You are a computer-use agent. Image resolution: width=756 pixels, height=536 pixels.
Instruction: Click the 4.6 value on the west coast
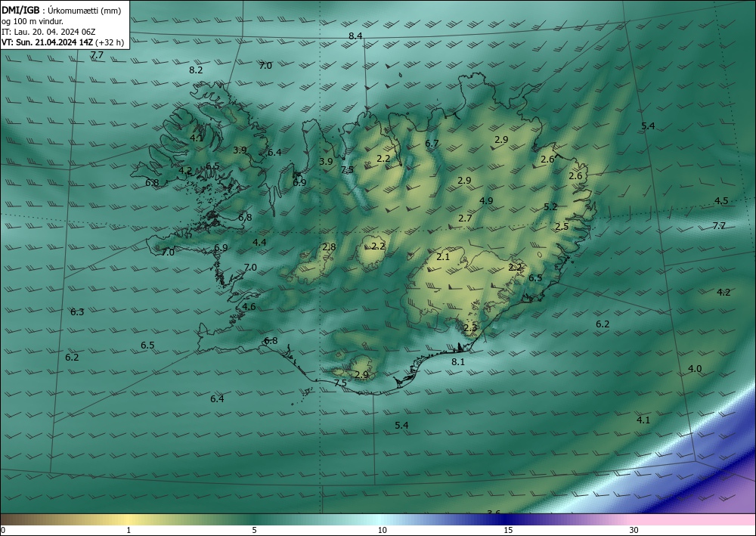(x=249, y=307)
